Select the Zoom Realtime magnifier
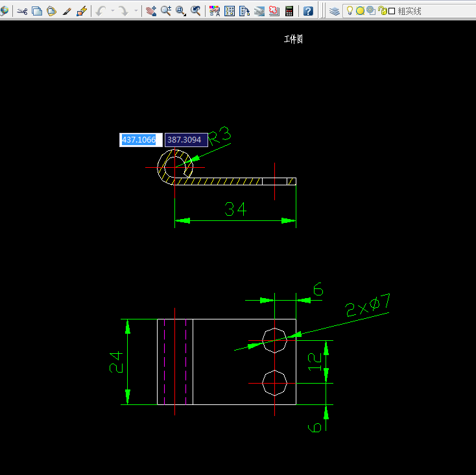This screenshot has height=475, width=476. [x=166, y=12]
